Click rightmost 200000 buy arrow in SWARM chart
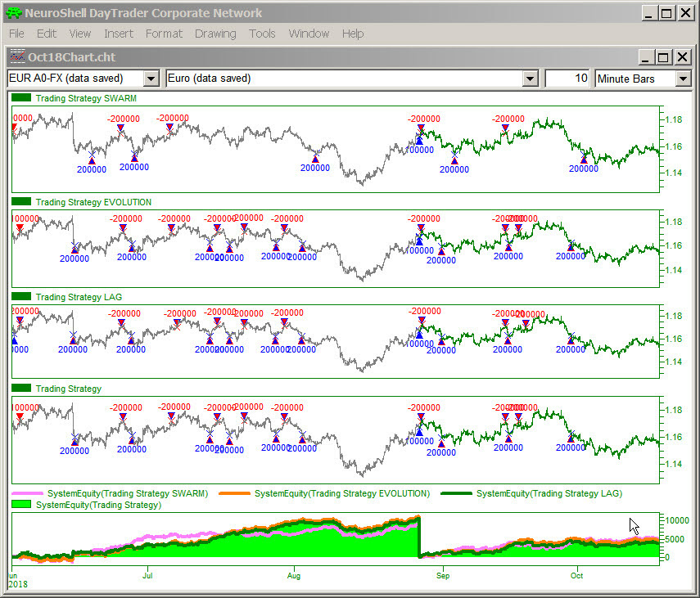Viewport: 700px width, 598px height. click(584, 159)
